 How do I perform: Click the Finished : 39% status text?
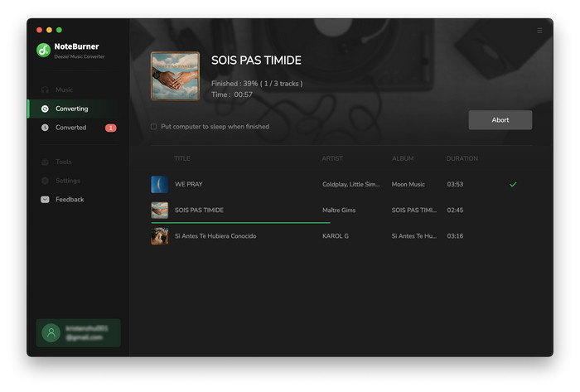(x=257, y=84)
